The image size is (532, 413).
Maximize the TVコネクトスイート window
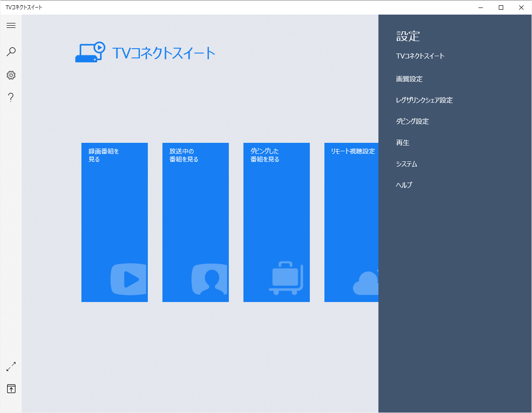pyautogui.click(x=501, y=8)
